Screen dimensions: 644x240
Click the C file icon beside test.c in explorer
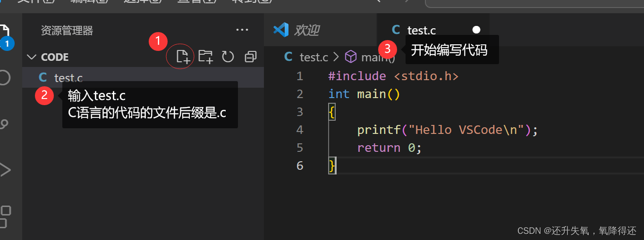(x=43, y=77)
